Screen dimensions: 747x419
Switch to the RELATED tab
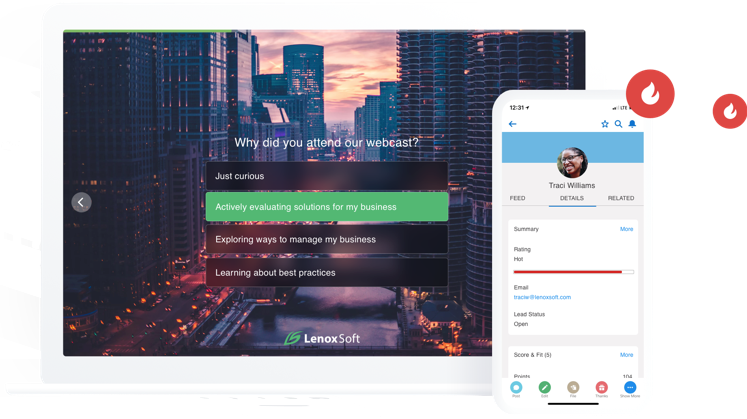621,199
